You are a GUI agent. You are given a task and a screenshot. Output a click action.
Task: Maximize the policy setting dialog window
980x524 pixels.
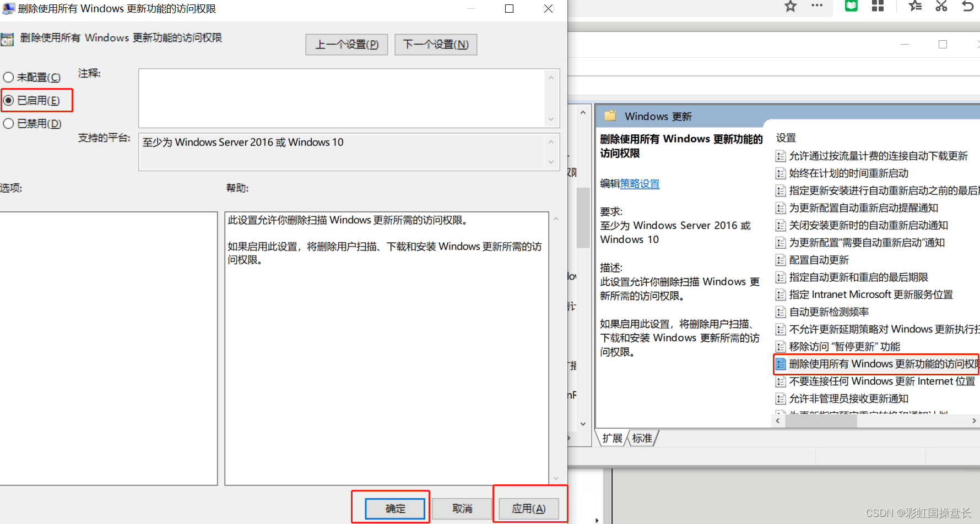(510, 9)
